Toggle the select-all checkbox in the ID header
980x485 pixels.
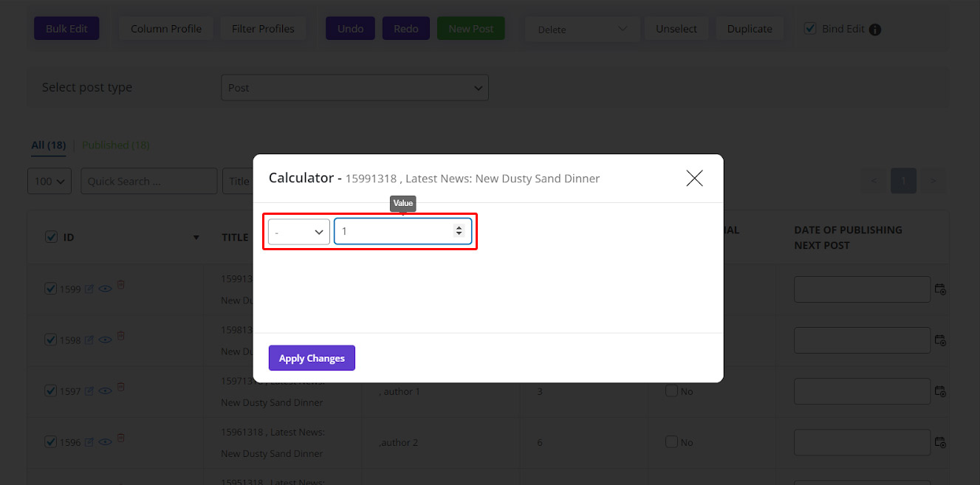tap(51, 237)
